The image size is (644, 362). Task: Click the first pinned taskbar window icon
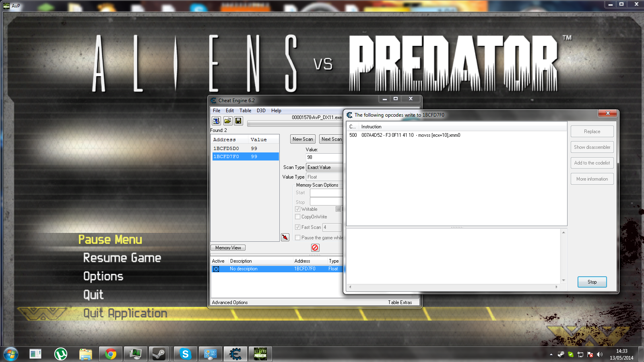click(x=35, y=354)
